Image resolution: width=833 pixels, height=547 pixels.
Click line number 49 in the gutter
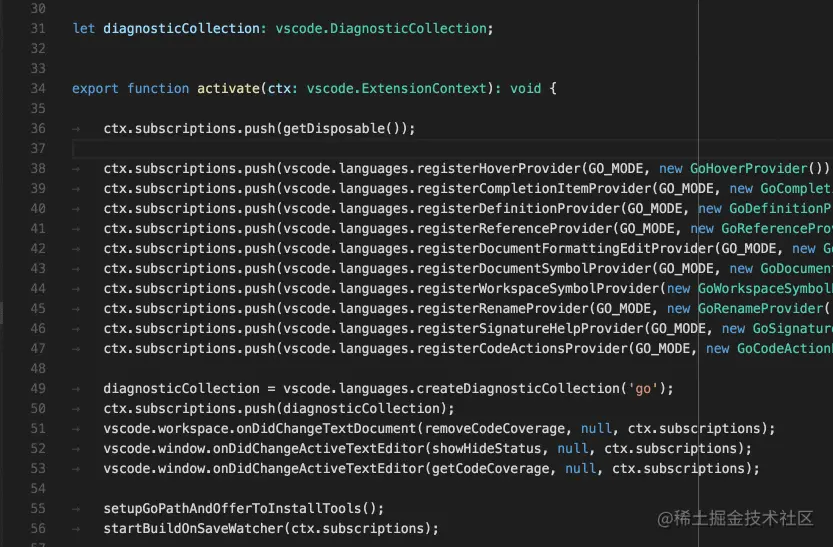tap(38, 388)
